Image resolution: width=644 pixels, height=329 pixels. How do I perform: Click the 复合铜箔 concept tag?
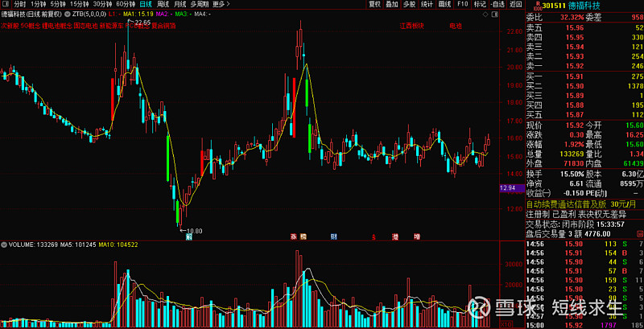[x=164, y=26]
